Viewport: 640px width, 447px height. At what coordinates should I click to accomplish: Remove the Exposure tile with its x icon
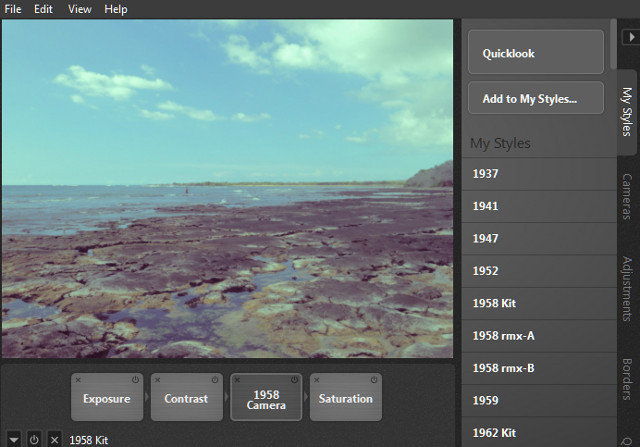pyautogui.click(x=78, y=380)
